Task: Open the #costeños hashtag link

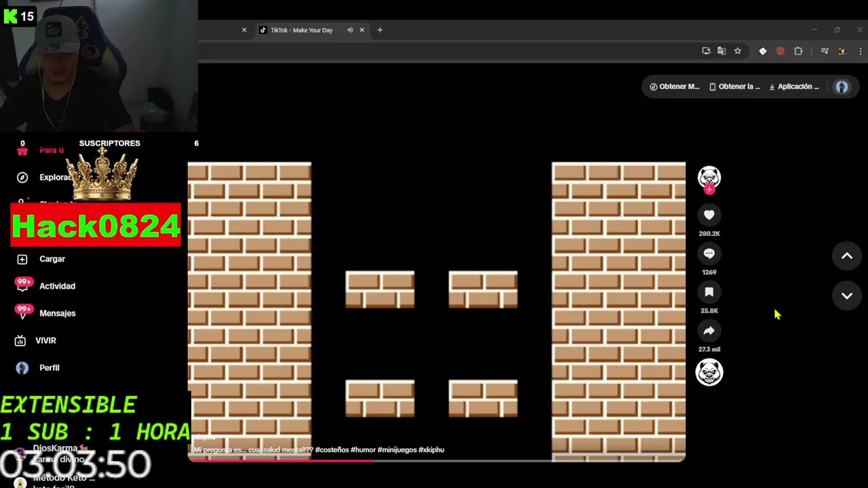Action: 332,449
